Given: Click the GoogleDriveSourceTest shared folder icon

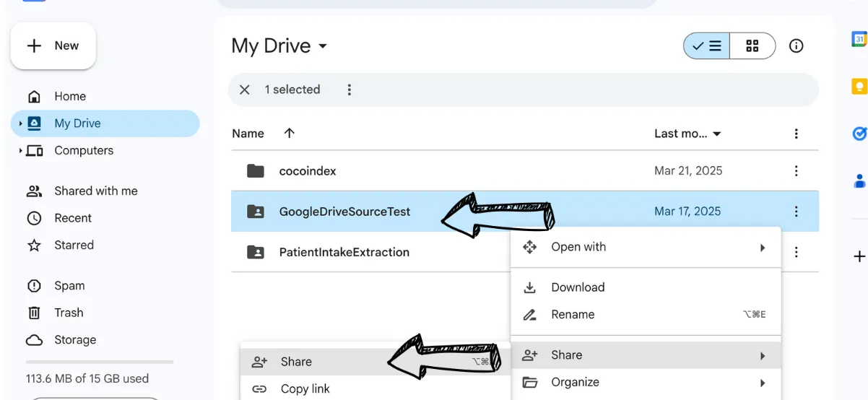Looking at the screenshot, I should click(256, 212).
